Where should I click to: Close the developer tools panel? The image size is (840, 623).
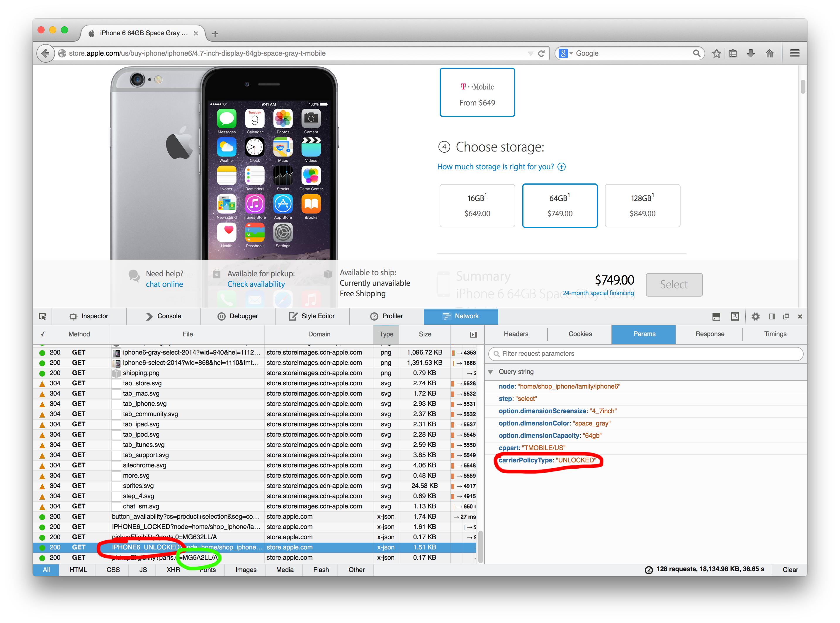coord(800,316)
